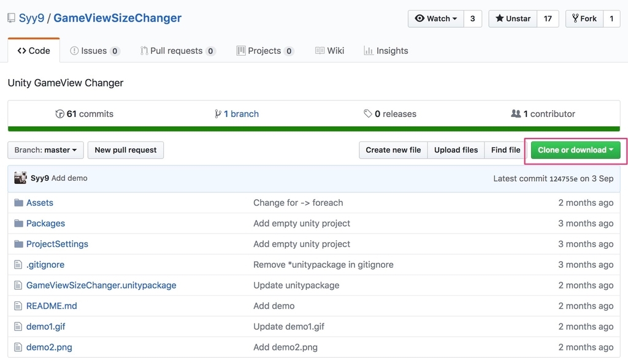View the 1 branch link
The image size is (628, 364).
point(237,114)
